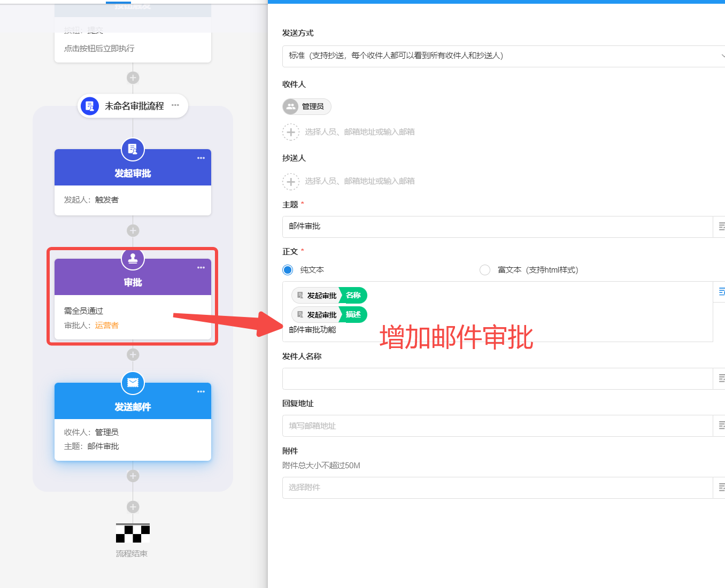Screen dimensions: 725x588
Task: Add a node above the 未命名审批流程 block
Action: click(133, 78)
